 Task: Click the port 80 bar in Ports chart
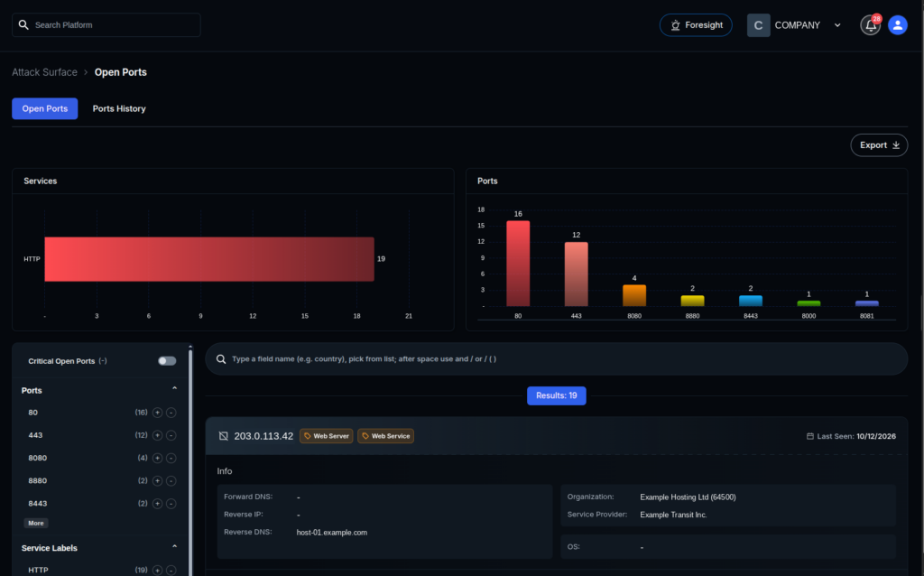pyautogui.click(x=518, y=264)
